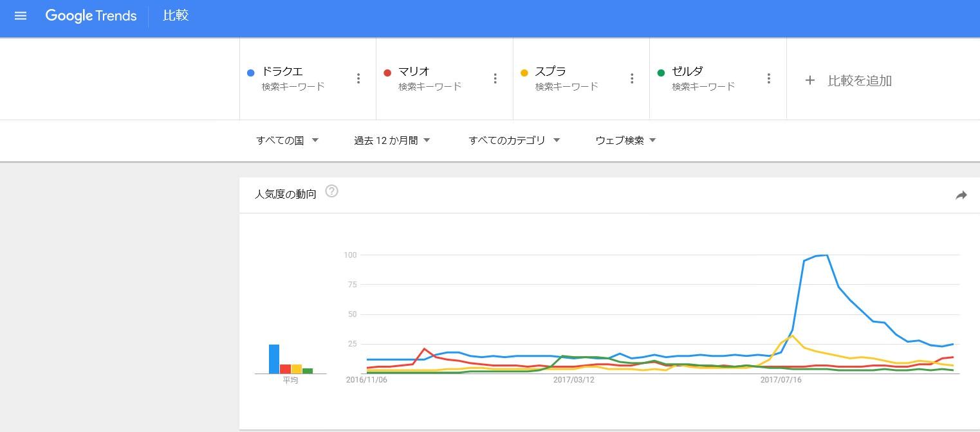Expand the すべての国 country dropdown

288,140
